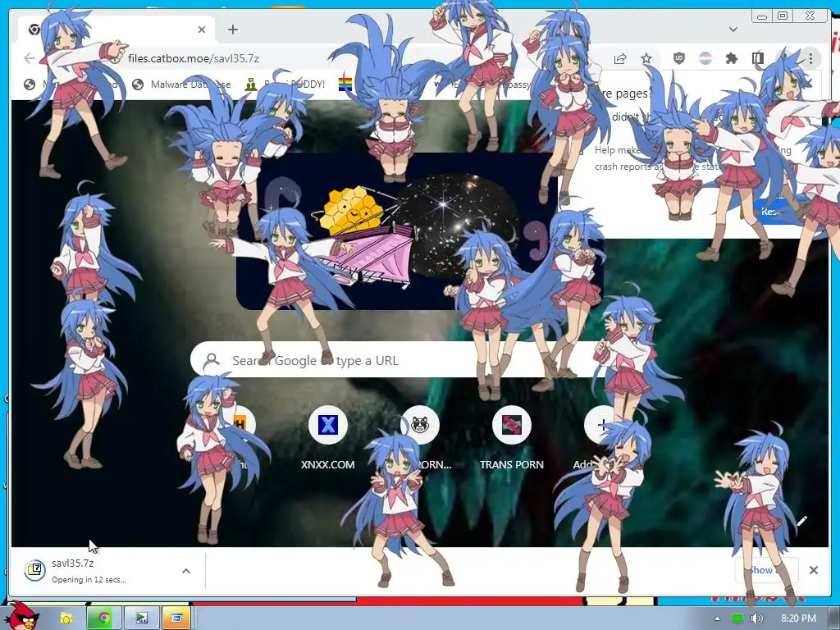Click the 8:20 PM taskbar clock
The image size is (840, 630).
point(798,619)
